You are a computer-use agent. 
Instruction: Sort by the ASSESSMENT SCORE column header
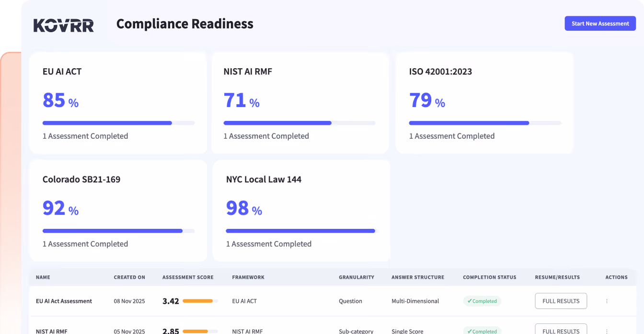(x=188, y=277)
